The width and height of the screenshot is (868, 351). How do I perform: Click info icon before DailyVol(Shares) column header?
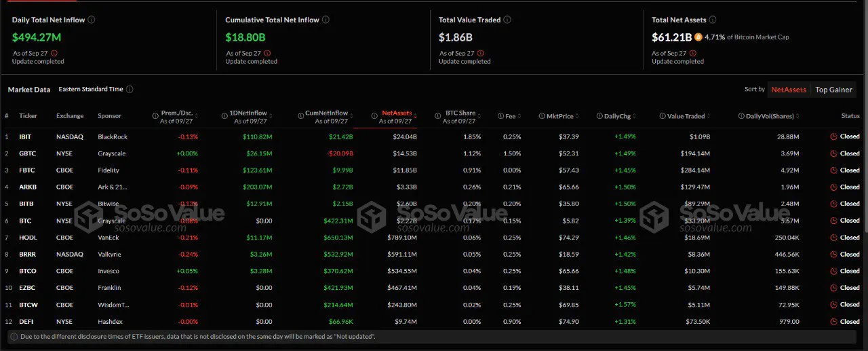pos(741,116)
